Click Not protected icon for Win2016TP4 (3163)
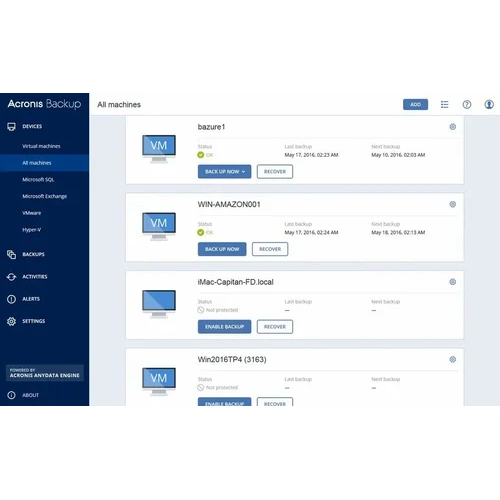This screenshot has width=500, height=500. (x=201, y=388)
